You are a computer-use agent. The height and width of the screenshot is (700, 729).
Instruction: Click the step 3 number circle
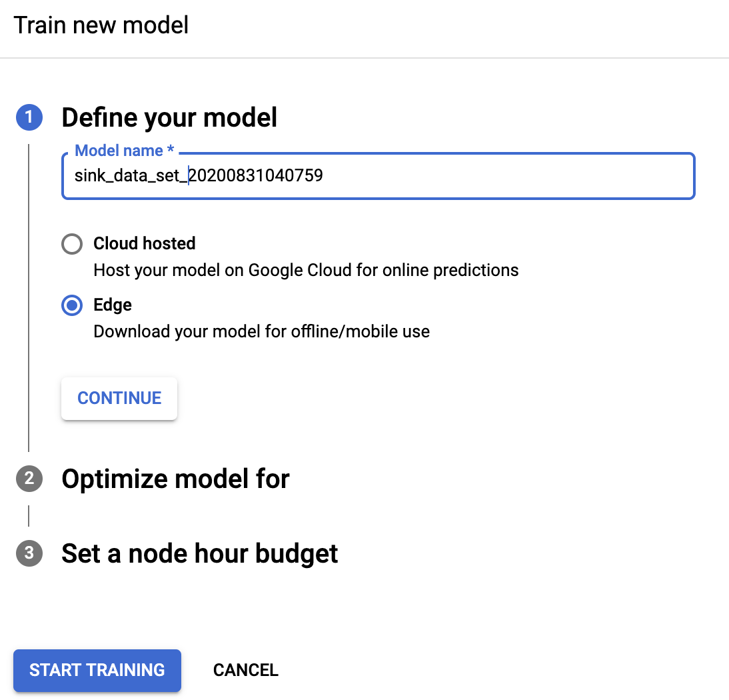(x=29, y=553)
